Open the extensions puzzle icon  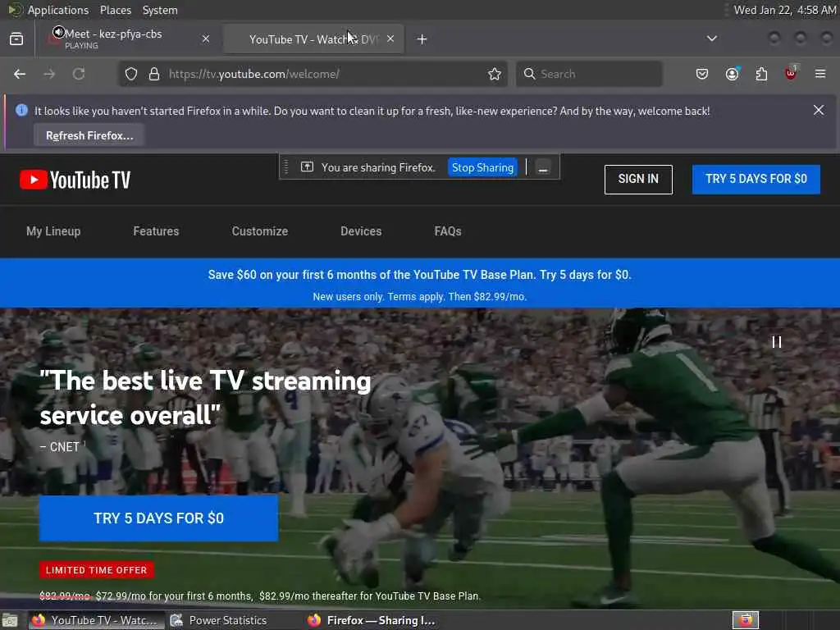tap(761, 74)
